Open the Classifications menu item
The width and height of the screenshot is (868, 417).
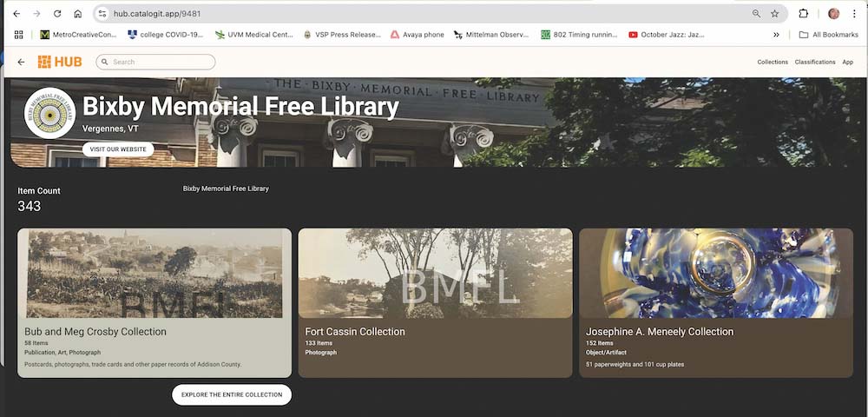[x=814, y=63]
